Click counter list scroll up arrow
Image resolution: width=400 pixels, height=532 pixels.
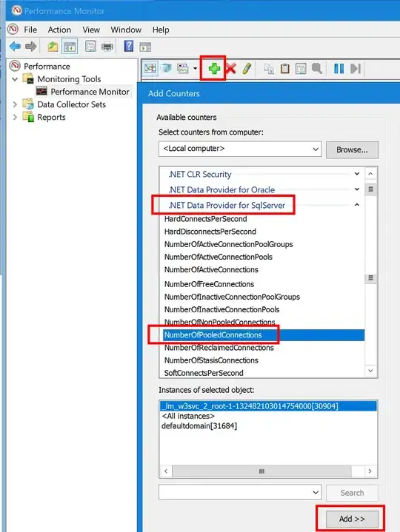370,174
